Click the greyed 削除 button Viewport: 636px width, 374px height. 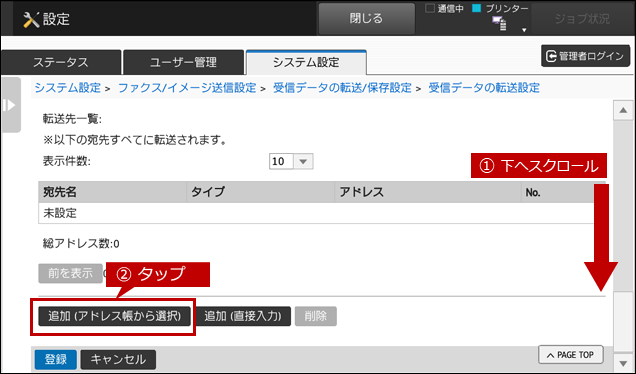tap(316, 316)
